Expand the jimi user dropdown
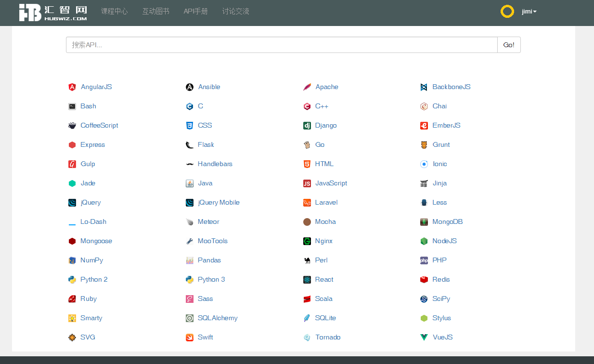 [x=529, y=12]
